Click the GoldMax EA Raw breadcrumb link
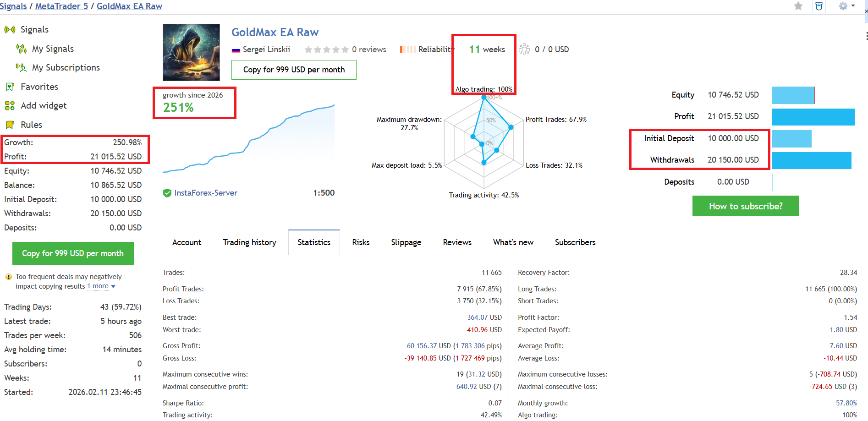Screen dimensions: 868x421 (129, 6)
